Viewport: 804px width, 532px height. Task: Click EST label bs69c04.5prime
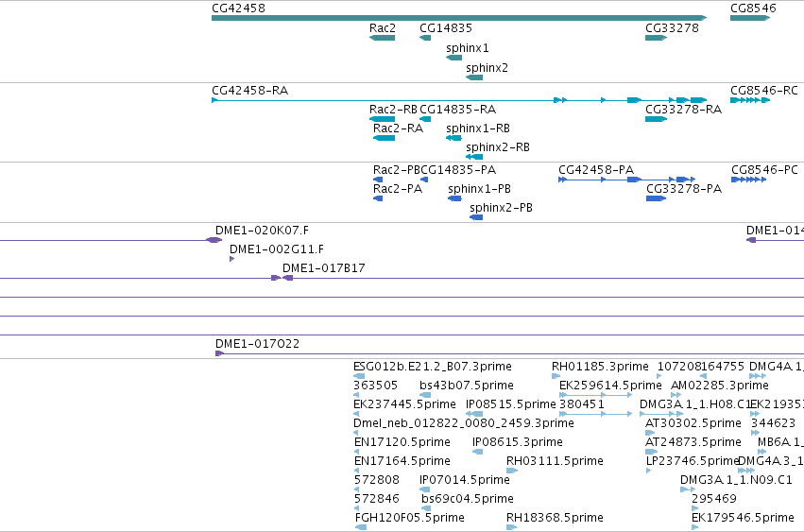468,499
